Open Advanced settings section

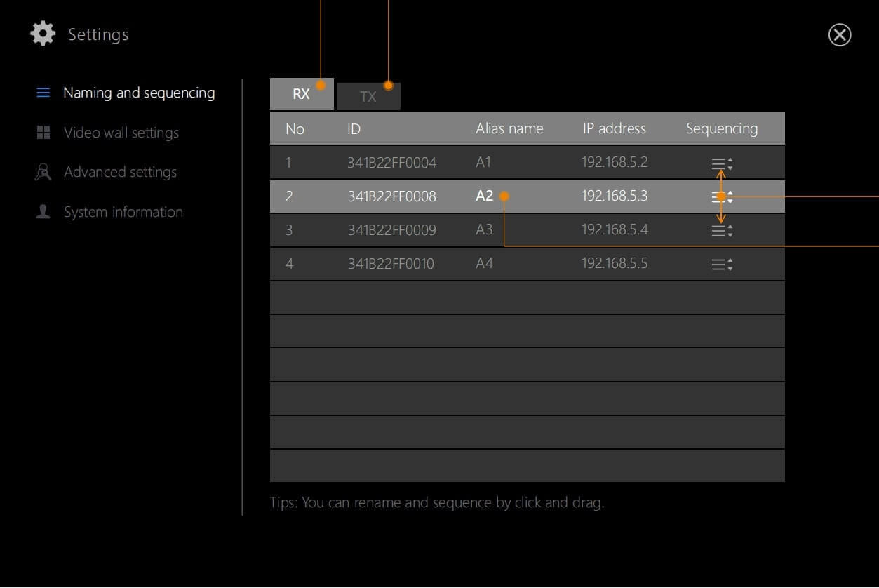(x=120, y=172)
